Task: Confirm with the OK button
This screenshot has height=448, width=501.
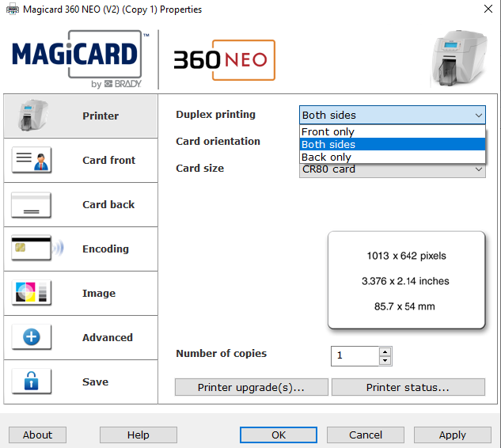Action: (x=279, y=435)
